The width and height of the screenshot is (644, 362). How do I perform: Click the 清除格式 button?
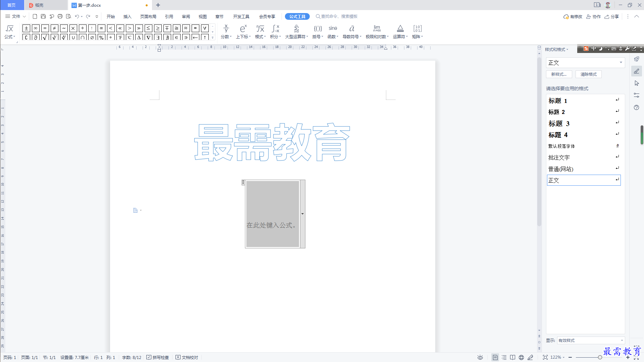(589, 74)
